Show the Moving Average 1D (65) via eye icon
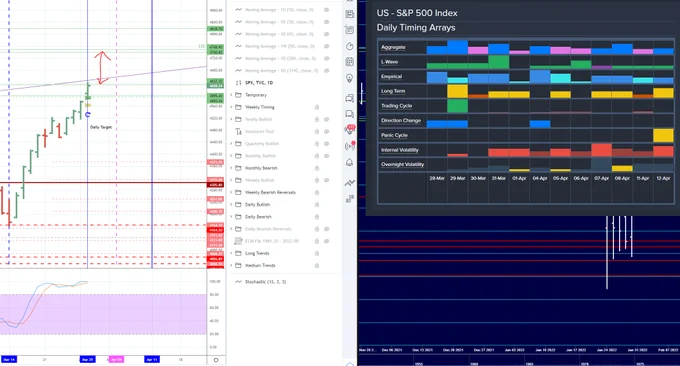 tap(327, 34)
